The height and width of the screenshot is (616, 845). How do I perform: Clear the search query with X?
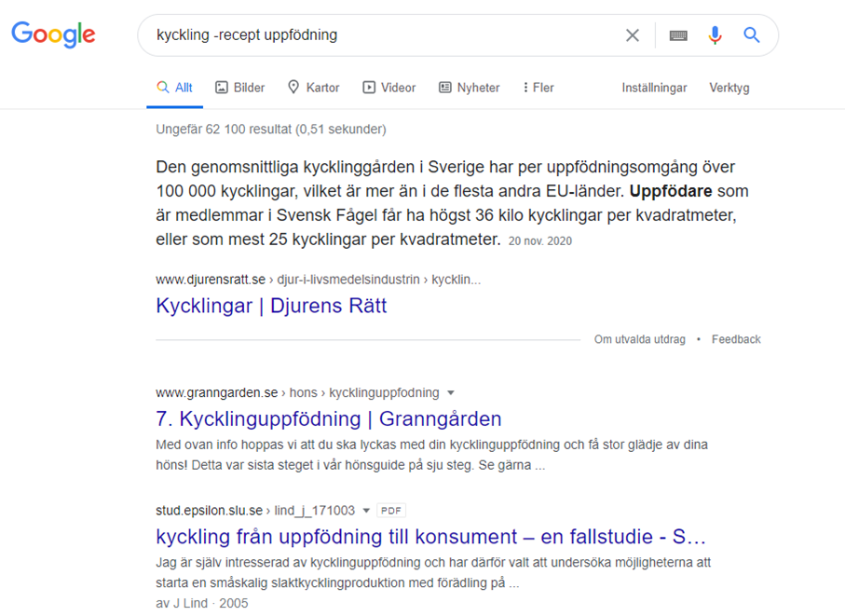[633, 35]
